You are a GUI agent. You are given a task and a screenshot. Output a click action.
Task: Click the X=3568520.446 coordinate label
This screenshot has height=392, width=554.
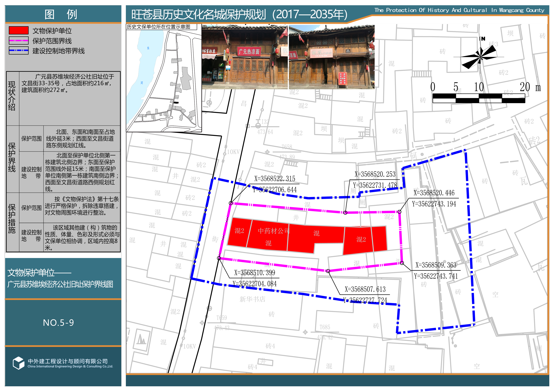pyautogui.click(x=434, y=193)
